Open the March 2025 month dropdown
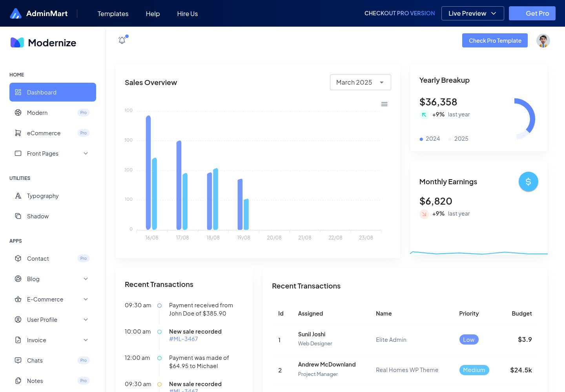This screenshot has height=392, width=565. coord(361,82)
